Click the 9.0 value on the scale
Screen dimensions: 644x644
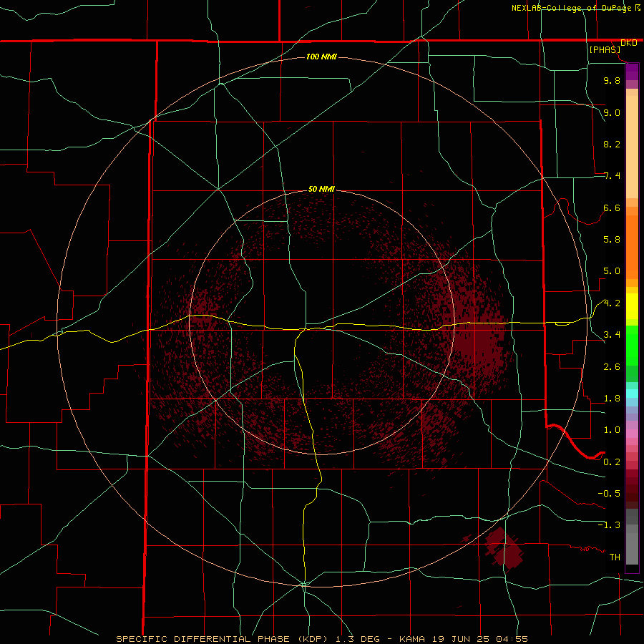[x=612, y=112]
